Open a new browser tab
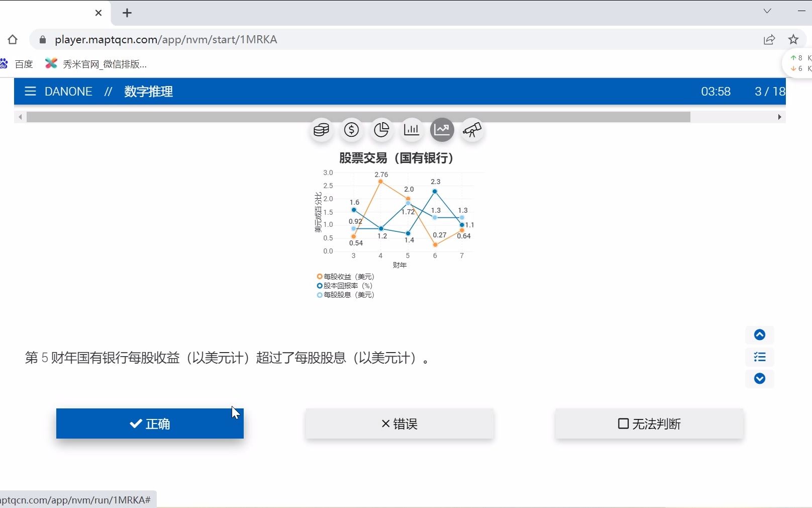This screenshot has width=812, height=508. [127, 13]
